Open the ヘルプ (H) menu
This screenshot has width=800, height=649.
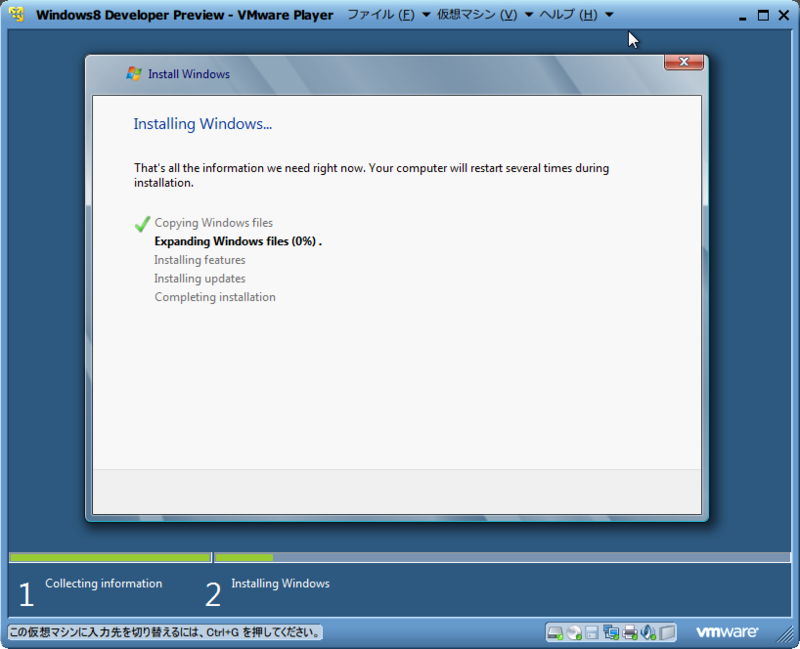(x=568, y=15)
